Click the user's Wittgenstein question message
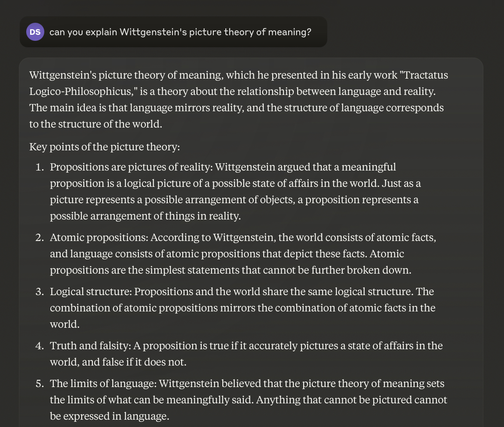504x427 pixels. click(180, 32)
